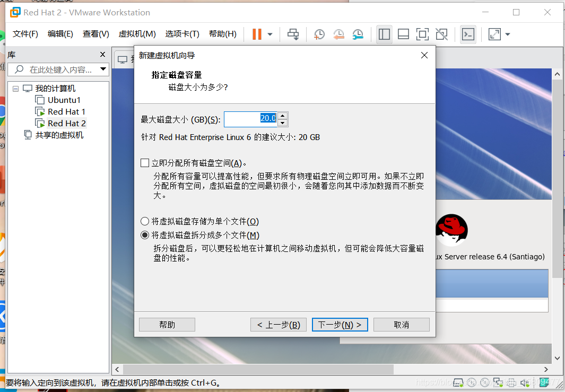Close the 库 library panel
565x392 pixels.
[x=103, y=55]
